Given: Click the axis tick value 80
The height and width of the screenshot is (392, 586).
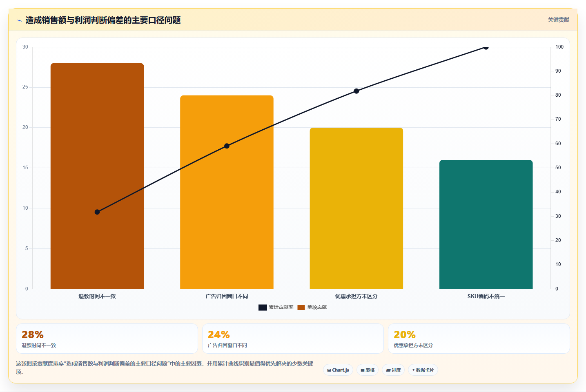Looking at the screenshot, I should click(558, 95).
